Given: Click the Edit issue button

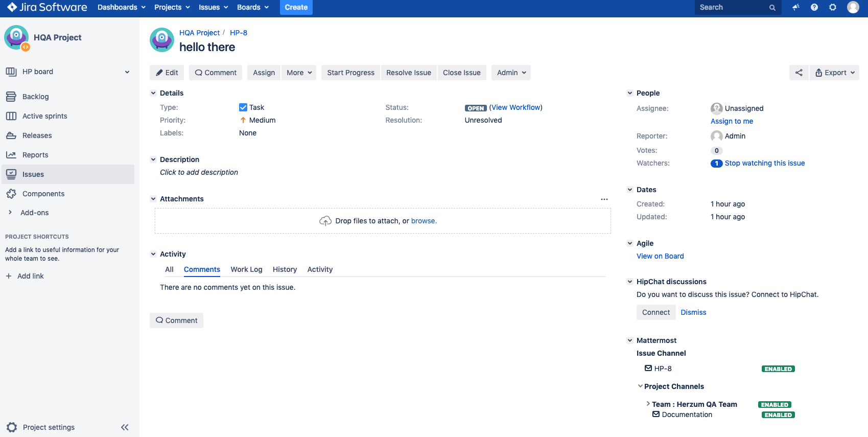Looking at the screenshot, I should [167, 73].
